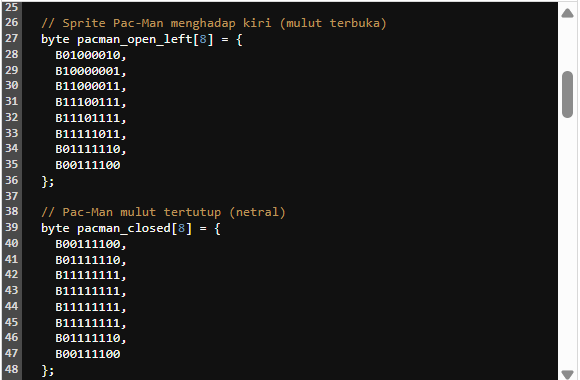Click B00111100 on line 40
The image size is (580, 380).
coord(87,244)
